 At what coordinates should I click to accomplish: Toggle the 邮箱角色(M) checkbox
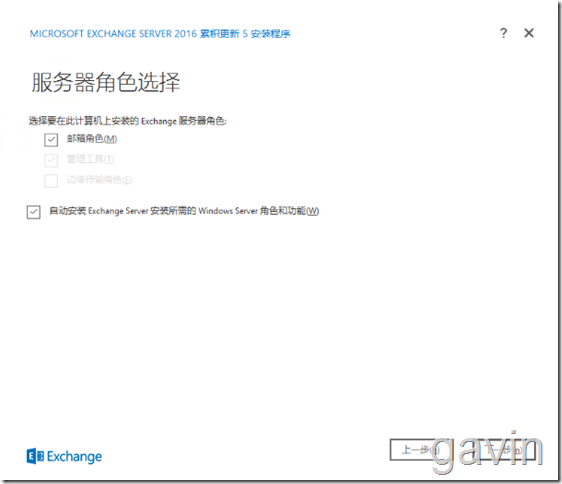(51, 139)
